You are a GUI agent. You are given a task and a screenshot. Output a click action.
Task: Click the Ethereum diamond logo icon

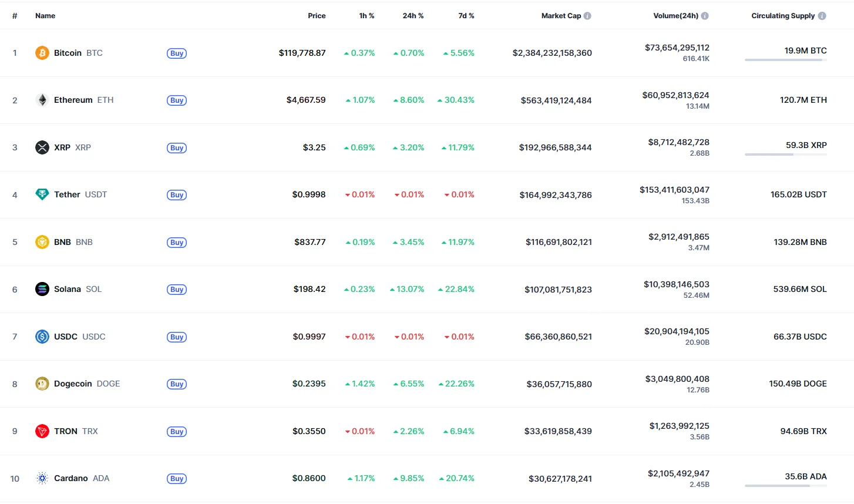click(x=42, y=100)
